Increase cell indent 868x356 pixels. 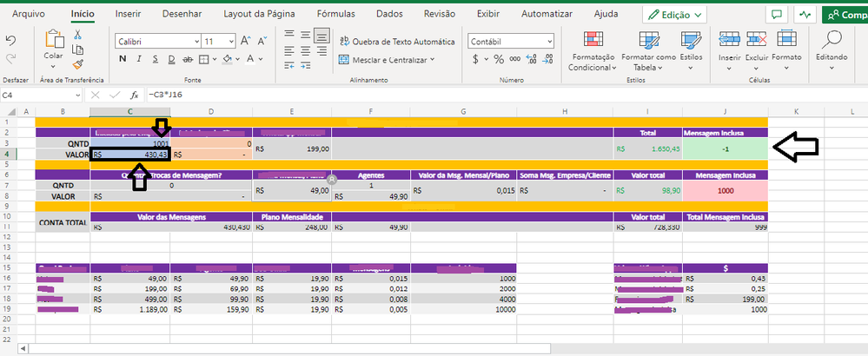click(305, 65)
